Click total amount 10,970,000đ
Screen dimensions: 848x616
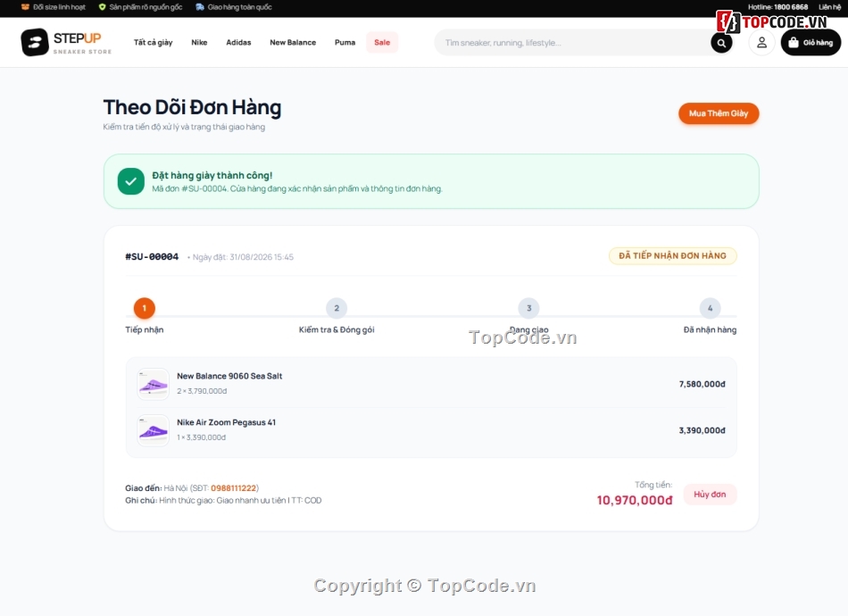point(635,500)
